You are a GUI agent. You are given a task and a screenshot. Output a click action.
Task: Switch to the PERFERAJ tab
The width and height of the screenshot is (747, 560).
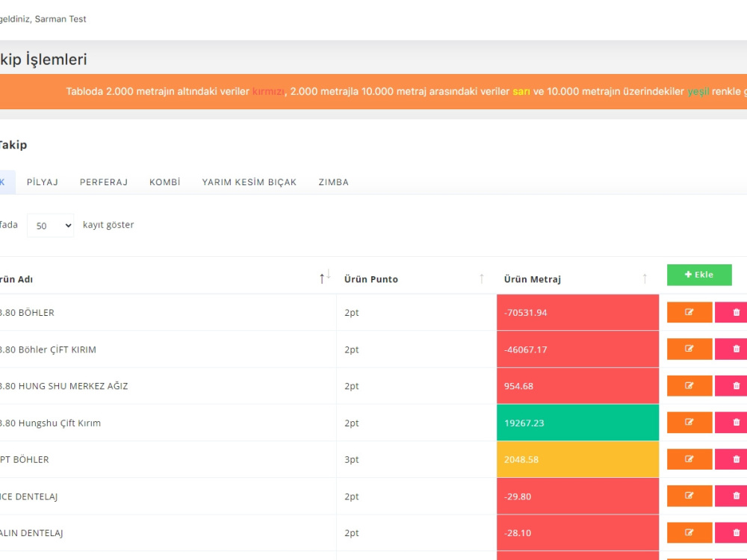pos(104,182)
